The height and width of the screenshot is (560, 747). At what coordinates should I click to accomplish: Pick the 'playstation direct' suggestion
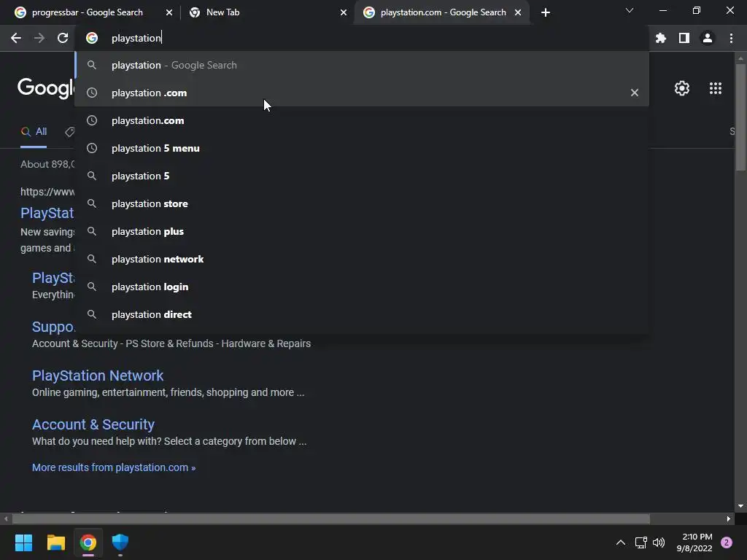point(362,314)
